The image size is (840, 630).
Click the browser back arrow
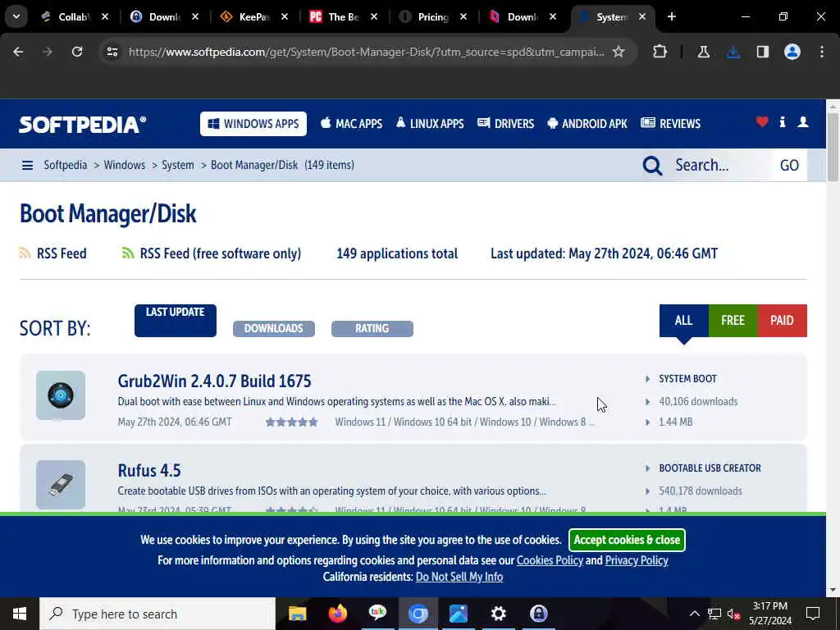(x=18, y=52)
